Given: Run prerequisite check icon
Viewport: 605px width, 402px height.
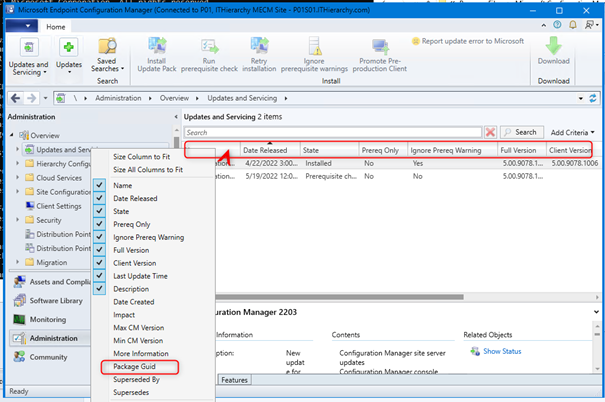Looking at the screenshot, I should pos(210,47).
